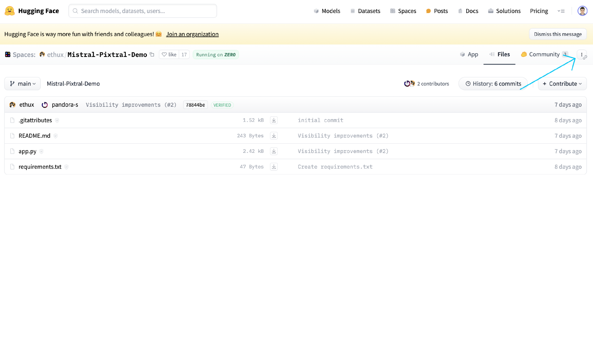Image resolution: width=593 pixels, height=364 pixels.
Task: Click the Hugging Face logo
Action: [x=32, y=11]
